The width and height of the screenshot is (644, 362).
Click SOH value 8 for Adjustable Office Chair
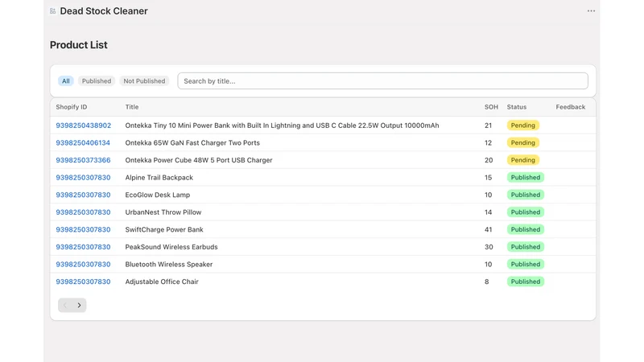pos(487,282)
